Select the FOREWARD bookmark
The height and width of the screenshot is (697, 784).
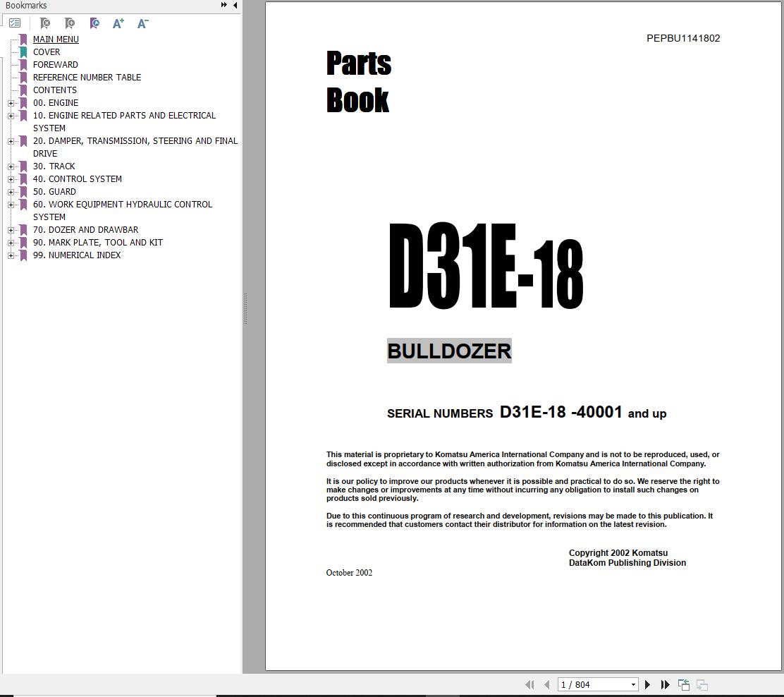point(56,64)
